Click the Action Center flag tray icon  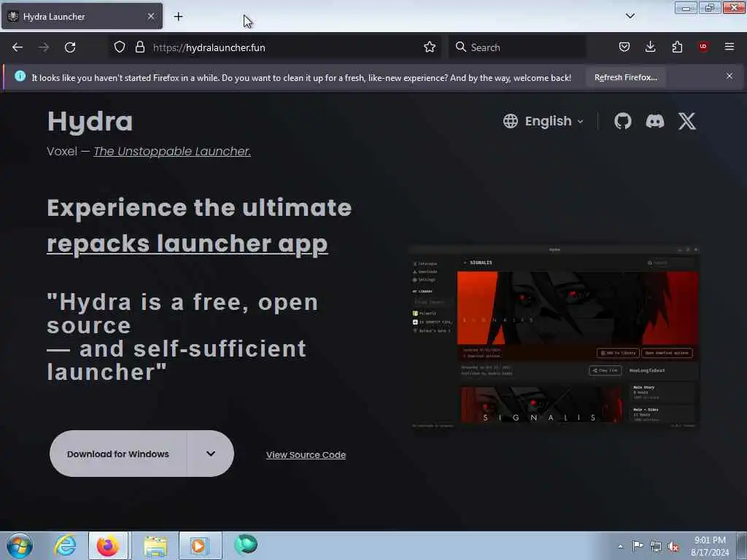point(638,546)
